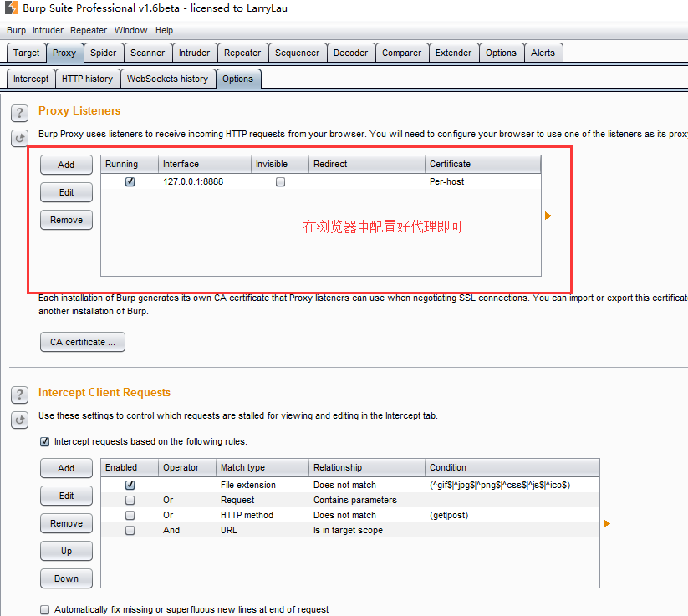The image size is (688, 616).
Task: Select the Proxy Options sub-tab
Action: pyautogui.click(x=237, y=79)
